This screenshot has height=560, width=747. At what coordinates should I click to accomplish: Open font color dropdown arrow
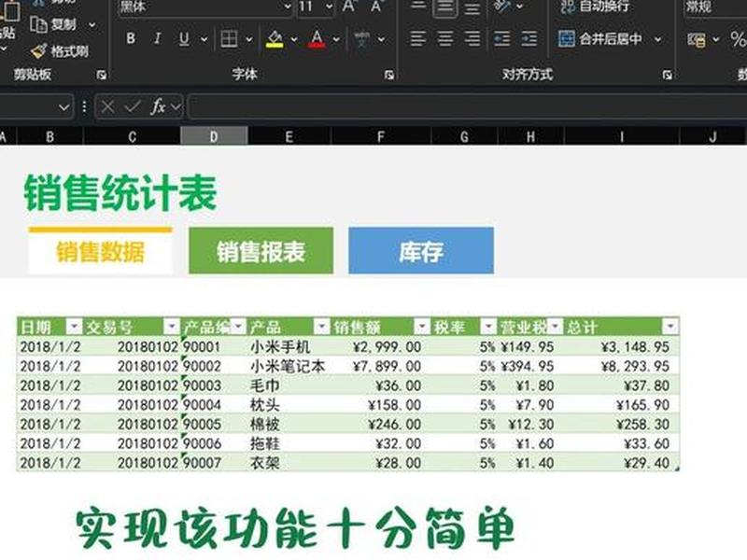pyautogui.click(x=336, y=39)
